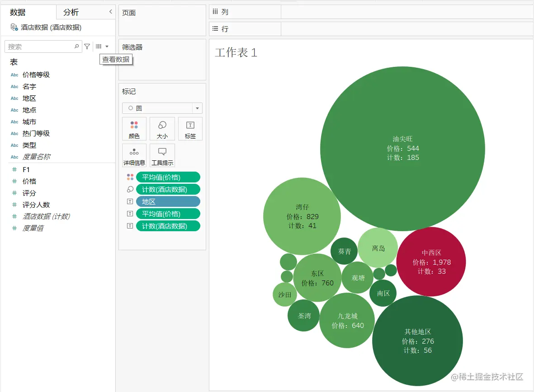Select the 价格 measure field
534x392 pixels.
tap(29, 182)
